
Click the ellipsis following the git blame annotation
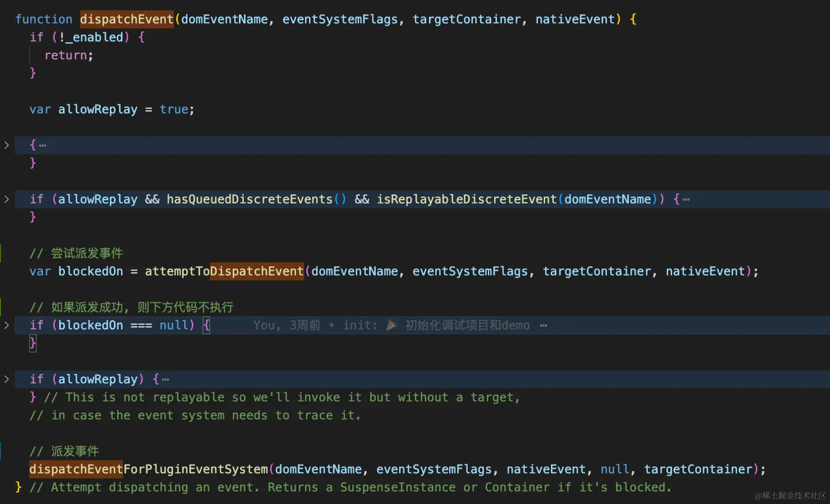tap(543, 325)
